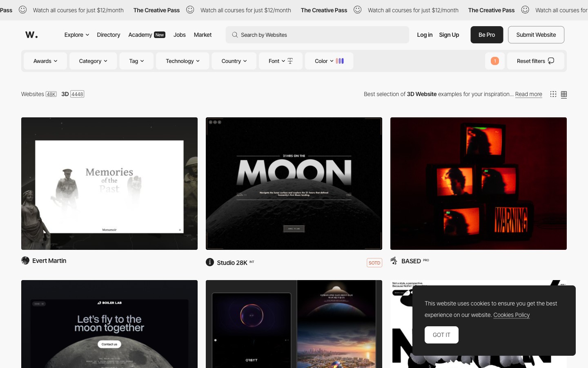Open the Cookies Policy link

pyautogui.click(x=512, y=315)
